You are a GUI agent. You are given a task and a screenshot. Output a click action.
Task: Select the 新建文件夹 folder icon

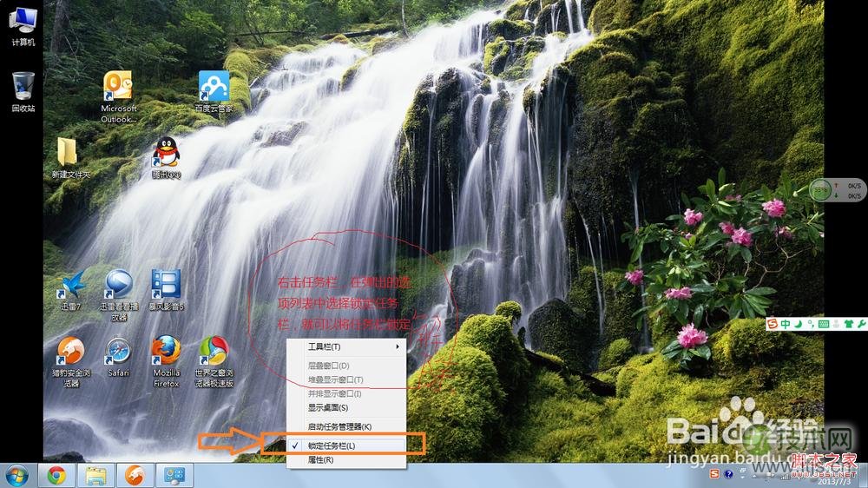click(70, 158)
